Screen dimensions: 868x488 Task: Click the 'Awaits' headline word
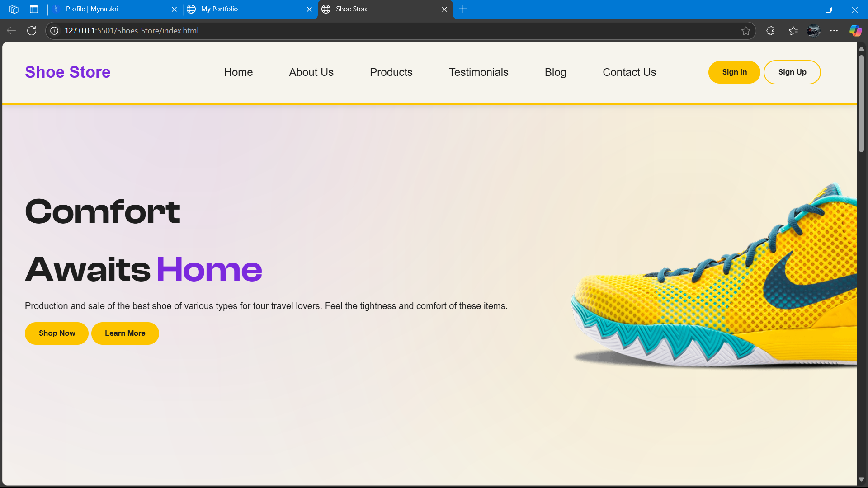pyautogui.click(x=88, y=269)
